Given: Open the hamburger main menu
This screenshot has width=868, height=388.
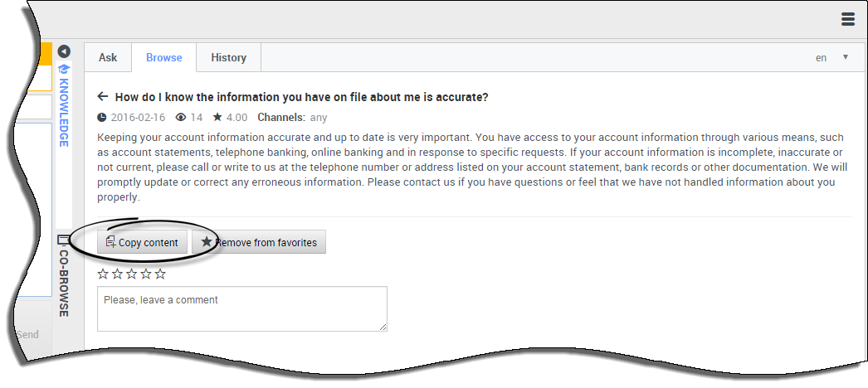Looking at the screenshot, I should [847, 19].
